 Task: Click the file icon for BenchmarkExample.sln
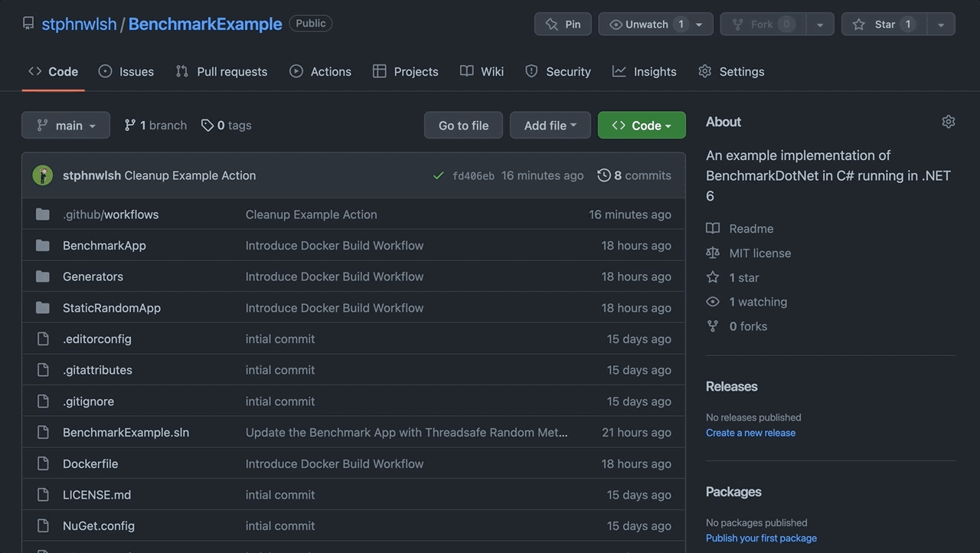coord(43,432)
